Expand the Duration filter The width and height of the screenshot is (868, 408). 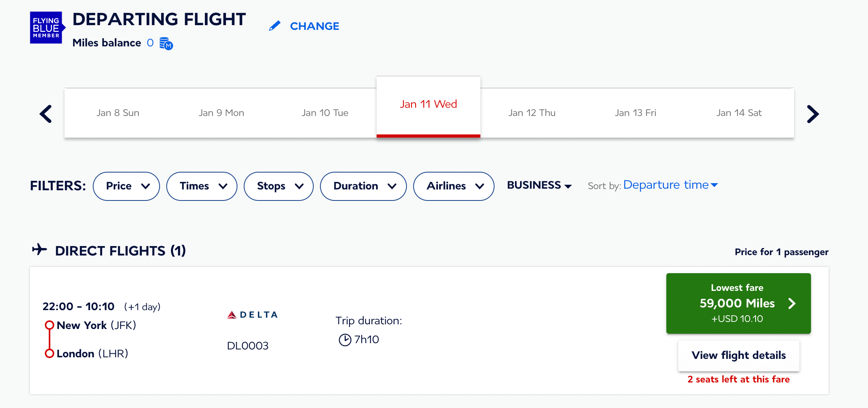[363, 186]
